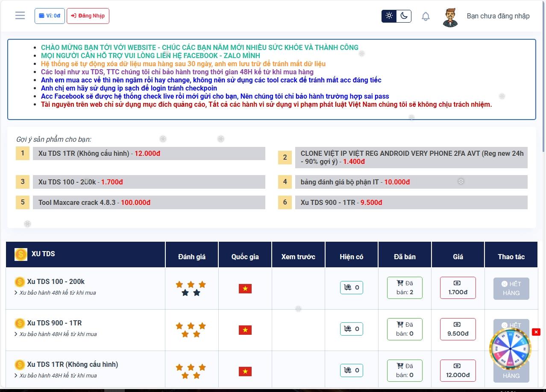546x392 pixels.
Task: Click number 2 badge in suggestions
Action: tap(285, 158)
